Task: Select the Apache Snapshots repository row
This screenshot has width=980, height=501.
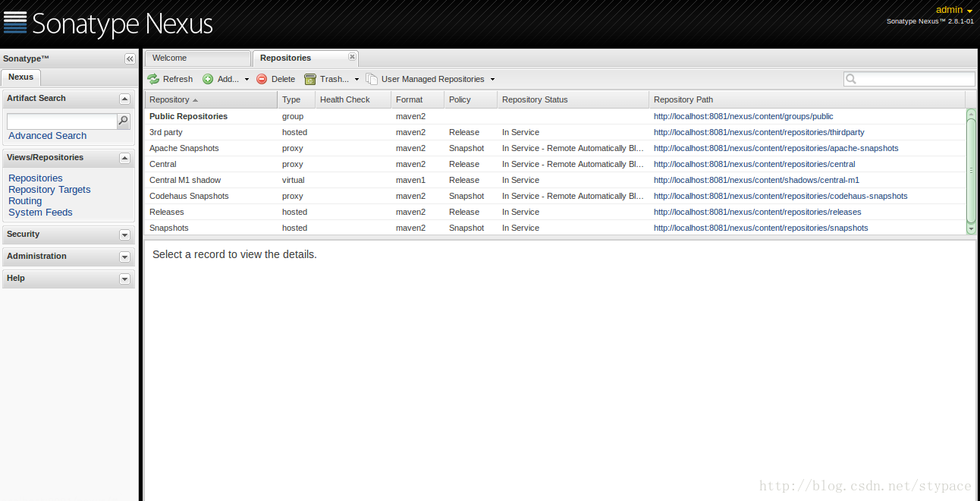Action: coord(555,148)
